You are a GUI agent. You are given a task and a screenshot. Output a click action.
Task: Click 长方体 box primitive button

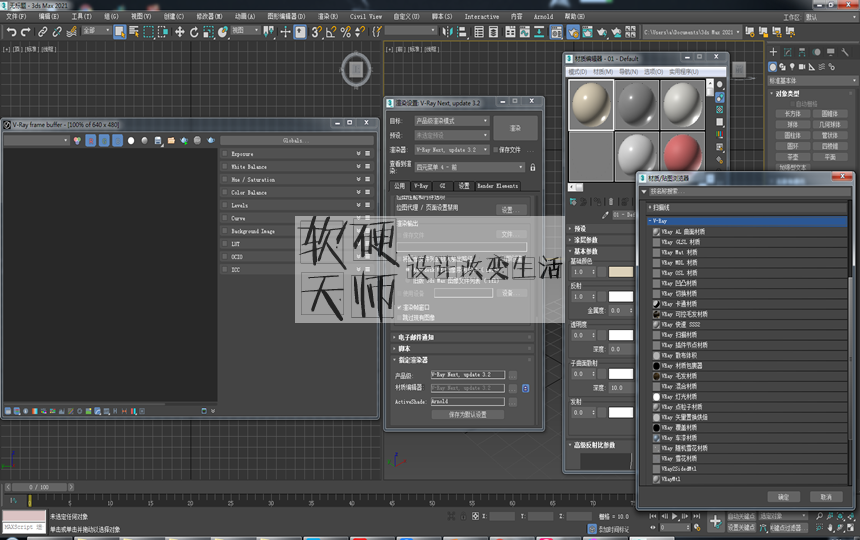coord(792,114)
